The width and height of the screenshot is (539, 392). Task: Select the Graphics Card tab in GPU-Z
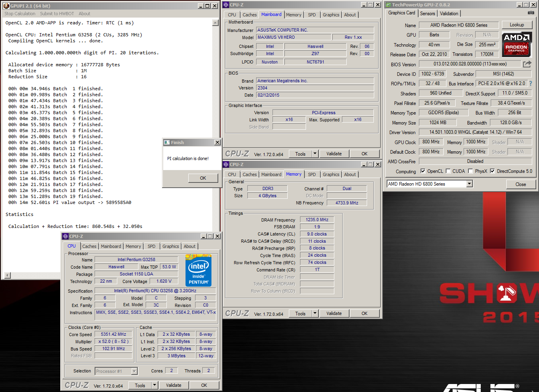(x=402, y=13)
